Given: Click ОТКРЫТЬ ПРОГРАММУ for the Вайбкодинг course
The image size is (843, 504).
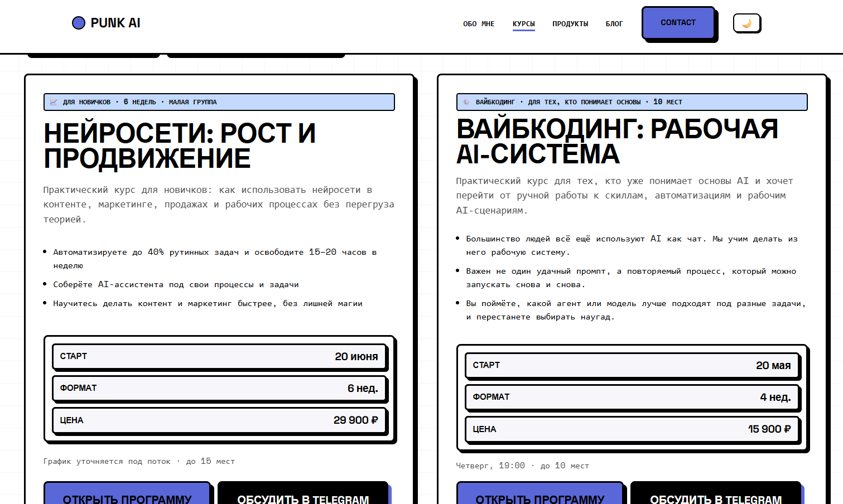Looking at the screenshot, I should 540,493.
